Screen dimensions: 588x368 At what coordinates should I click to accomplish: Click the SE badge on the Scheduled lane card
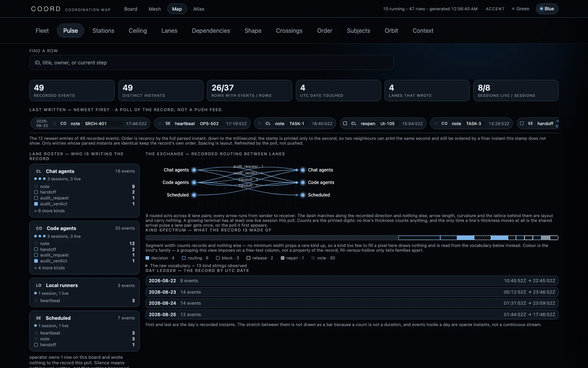39,318
